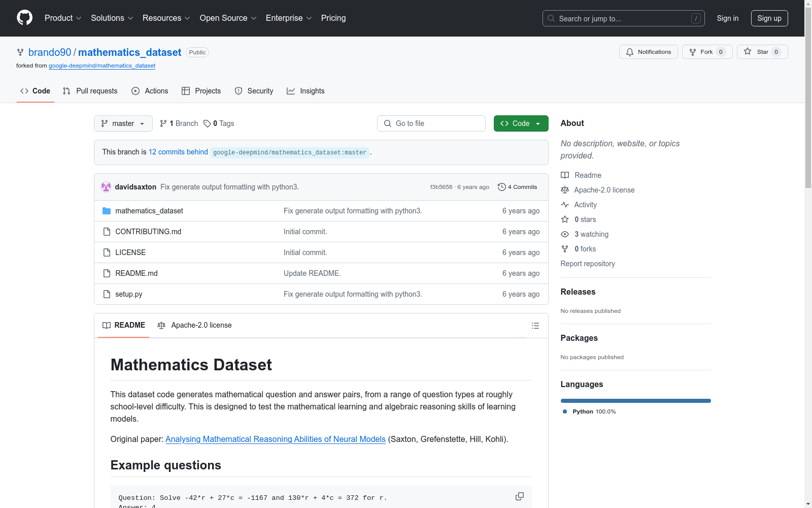The width and height of the screenshot is (812, 508).
Task: Open the Releases section heading
Action: 578,292
